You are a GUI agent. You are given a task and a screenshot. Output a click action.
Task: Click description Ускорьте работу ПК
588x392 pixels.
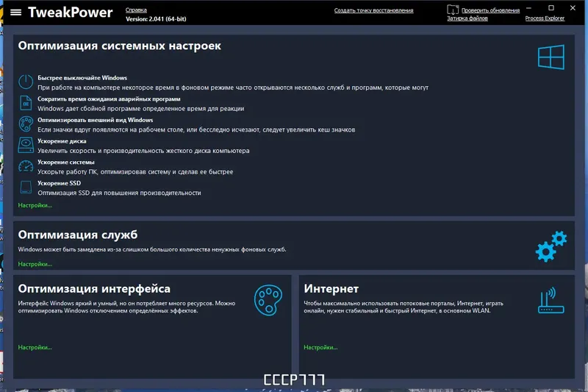coord(135,172)
